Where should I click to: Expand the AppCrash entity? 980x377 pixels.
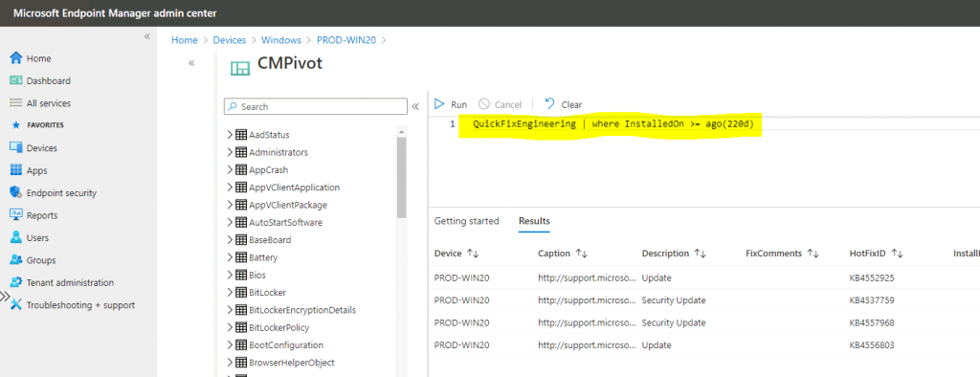[230, 169]
